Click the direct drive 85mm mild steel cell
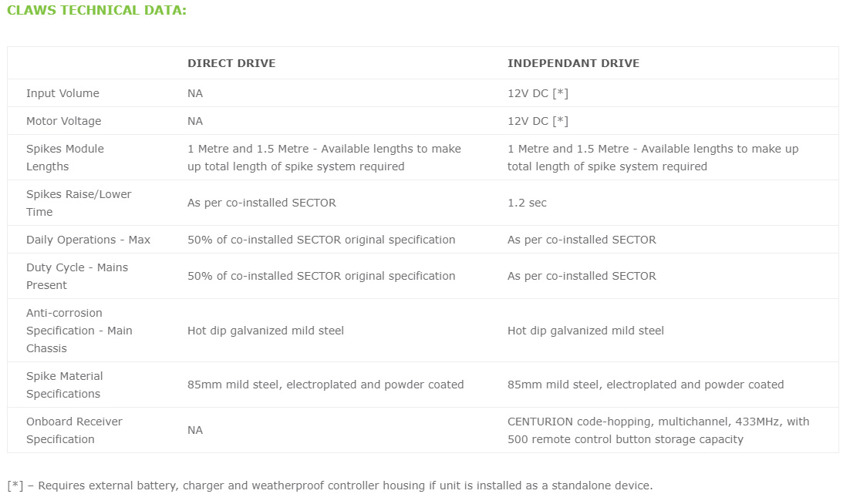The height and width of the screenshot is (504, 850). [325, 385]
